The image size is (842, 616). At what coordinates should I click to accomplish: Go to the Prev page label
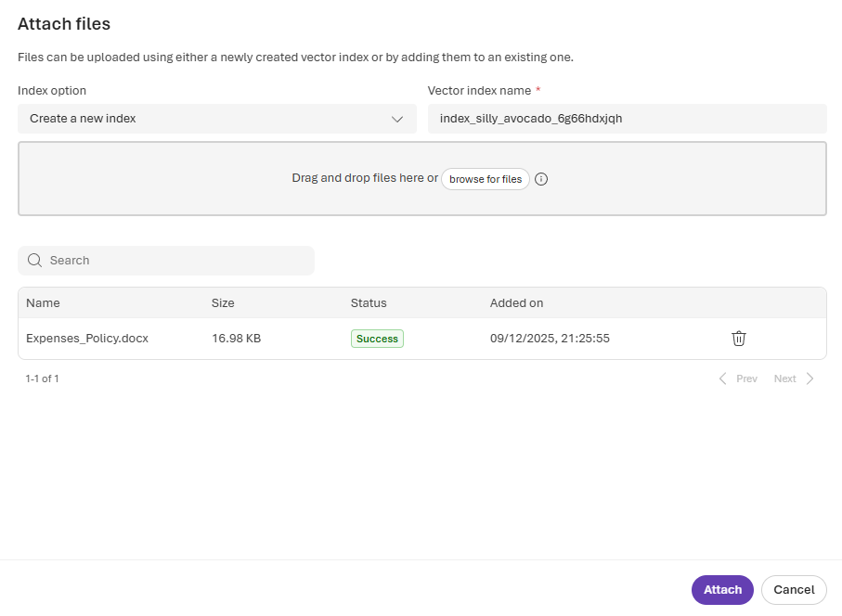click(x=746, y=379)
